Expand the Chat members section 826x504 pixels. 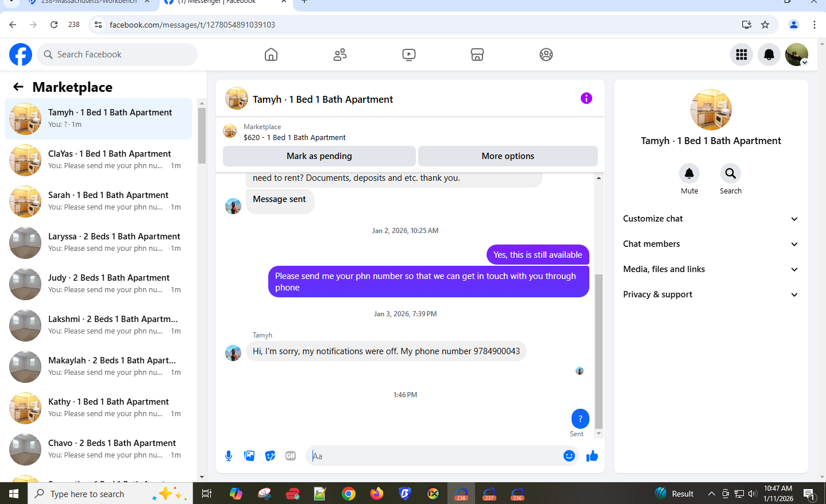point(711,244)
